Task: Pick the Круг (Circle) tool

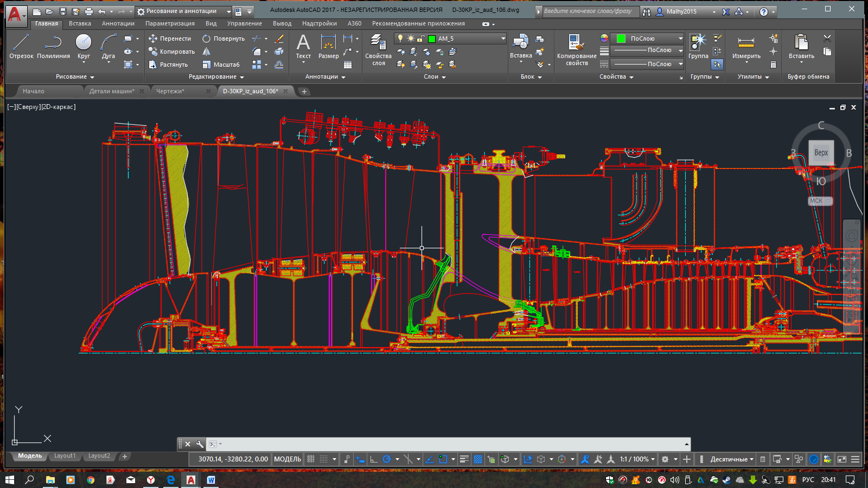Action: (x=84, y=46)
